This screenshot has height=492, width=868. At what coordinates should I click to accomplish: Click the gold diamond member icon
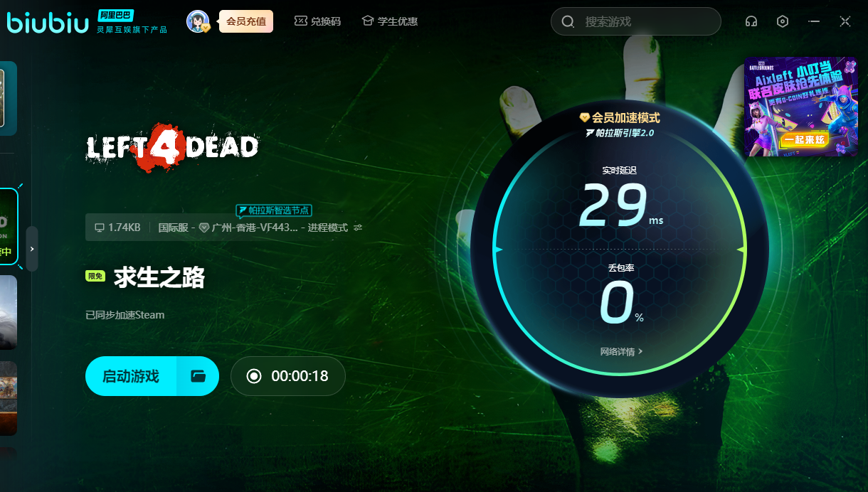(x=585, y=118)
